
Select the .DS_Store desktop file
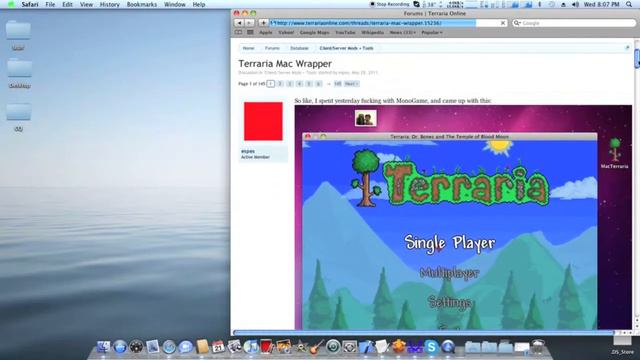coord(622,345)
